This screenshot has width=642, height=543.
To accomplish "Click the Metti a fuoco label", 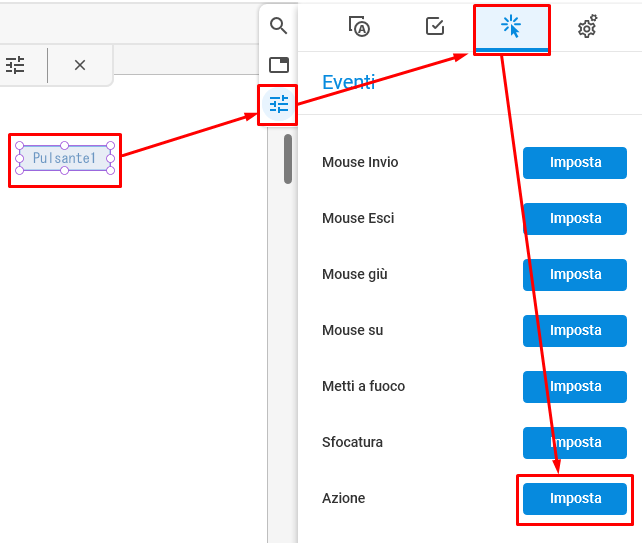I will pyautogui.click(x=363, y=386).
